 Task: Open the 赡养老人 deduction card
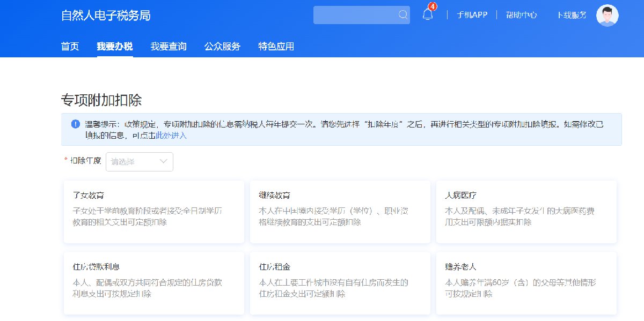[x=526, y=283]
